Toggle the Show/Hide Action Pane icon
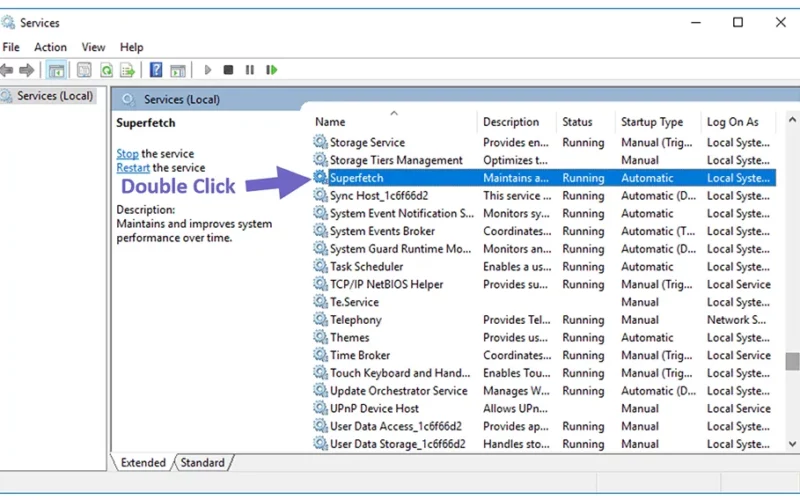 point(178,70)
